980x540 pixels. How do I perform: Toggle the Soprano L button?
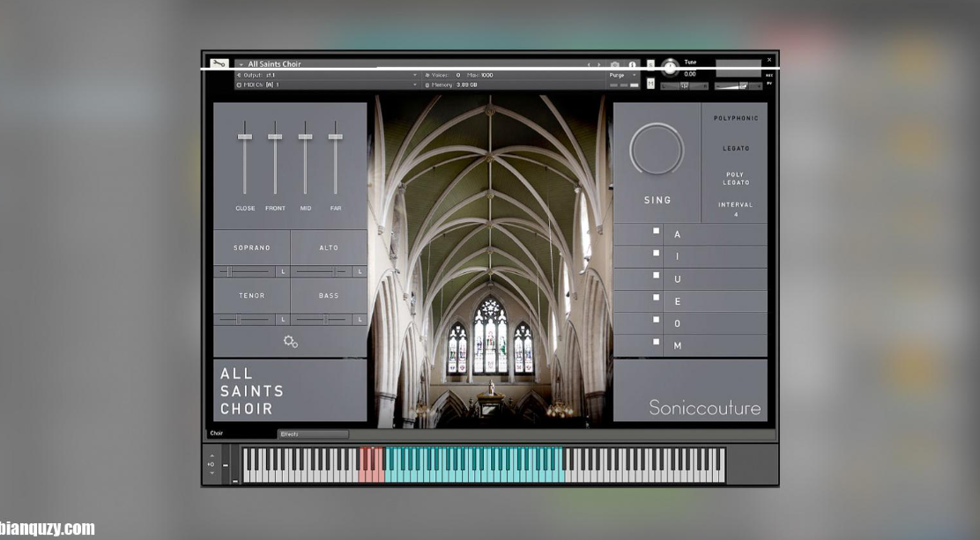point(283,271)
